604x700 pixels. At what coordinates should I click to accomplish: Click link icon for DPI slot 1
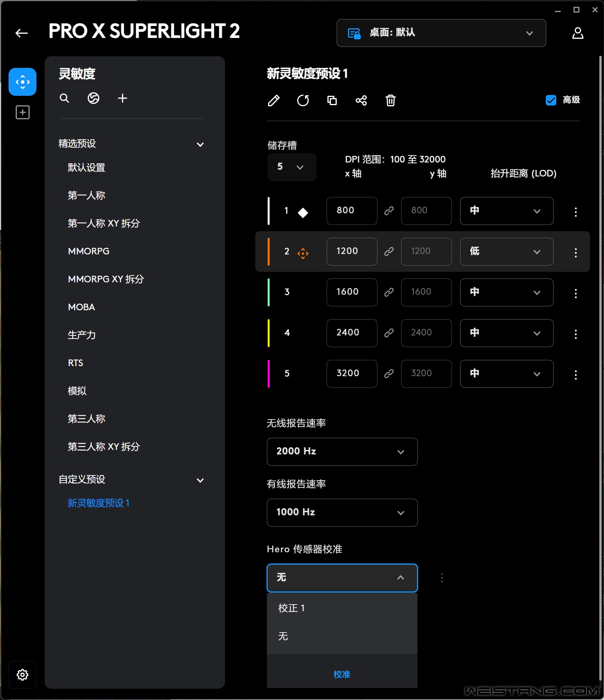coord(389,211)
